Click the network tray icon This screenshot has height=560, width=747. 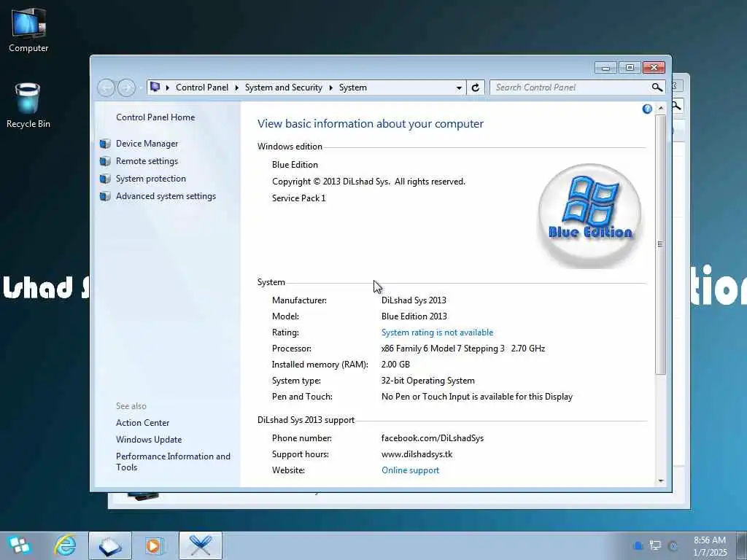click(x=656, y=545)
